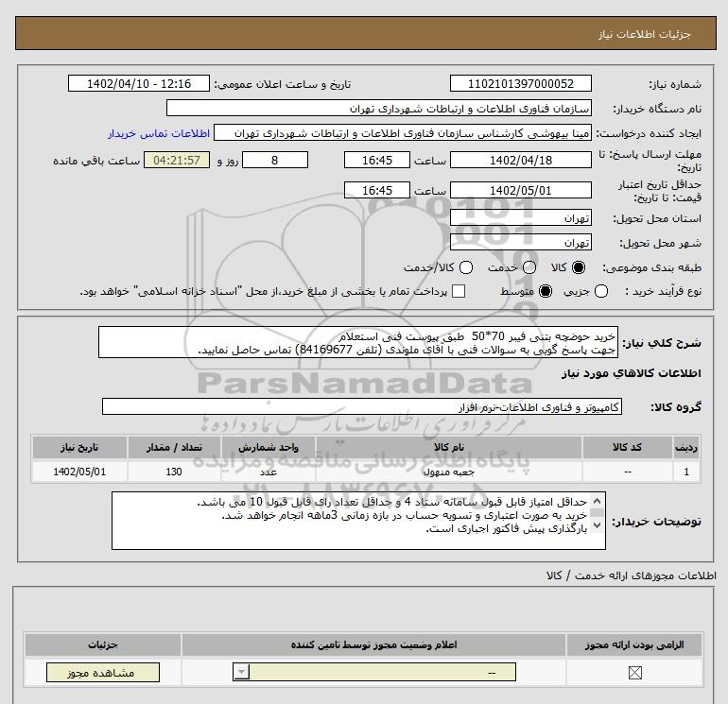
Task: Click the نام کالا column header
Action: point(448,447)
